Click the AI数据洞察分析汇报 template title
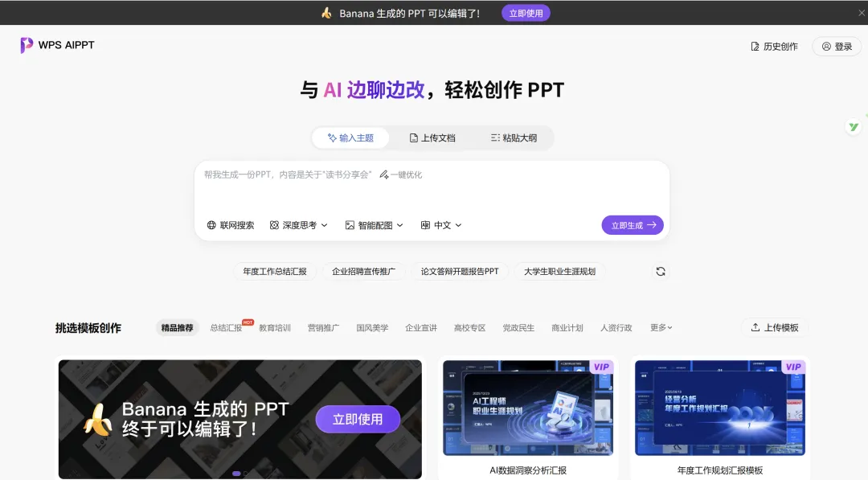Image resolution: width=868 pixels, height=480 pixels. click(x=528, y=470)
